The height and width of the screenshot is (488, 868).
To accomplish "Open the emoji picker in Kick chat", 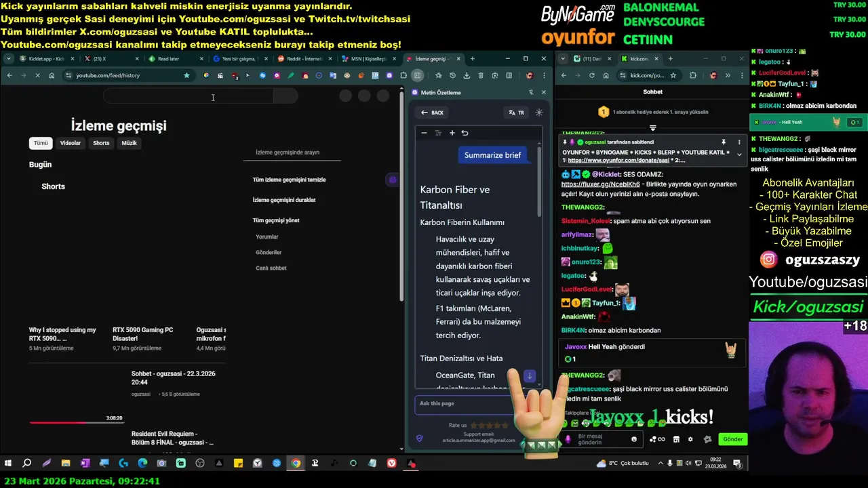I will (634, 439).
